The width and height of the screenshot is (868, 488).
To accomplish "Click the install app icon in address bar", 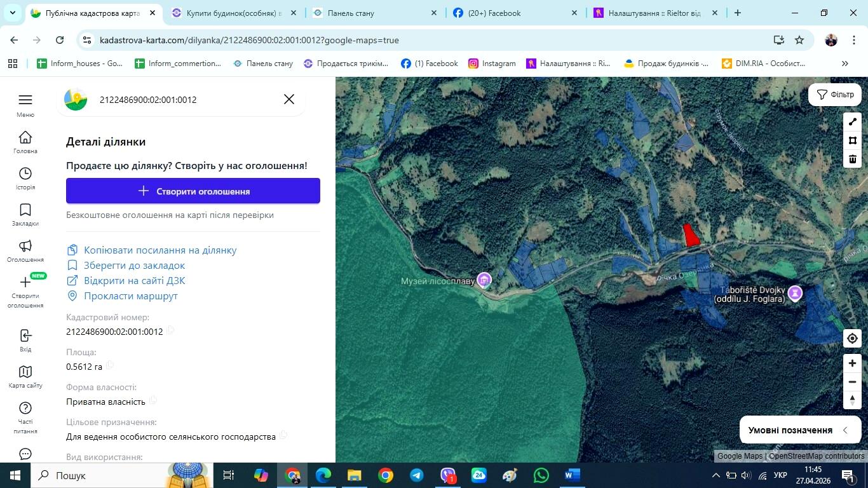I will tap(778, 40).
